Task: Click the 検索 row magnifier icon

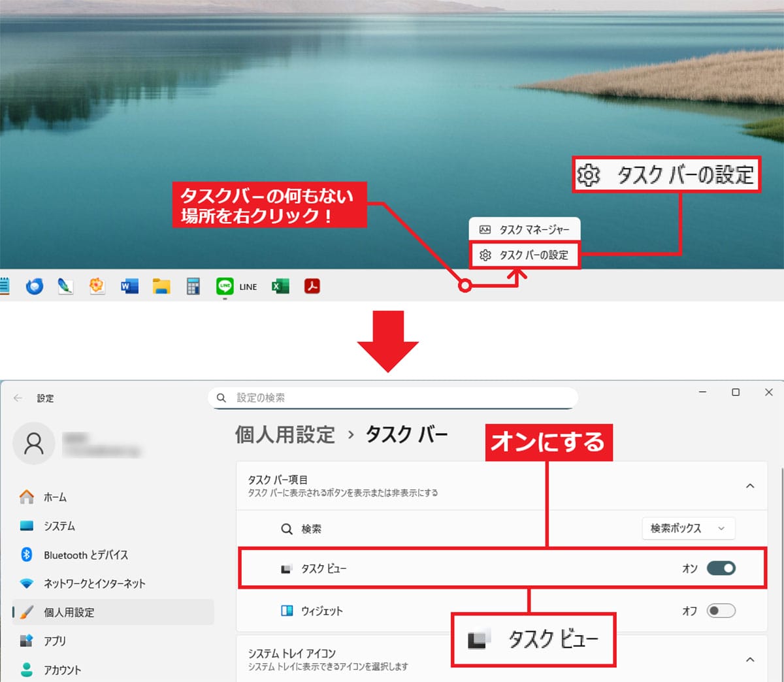Action: tap(286, 529)
